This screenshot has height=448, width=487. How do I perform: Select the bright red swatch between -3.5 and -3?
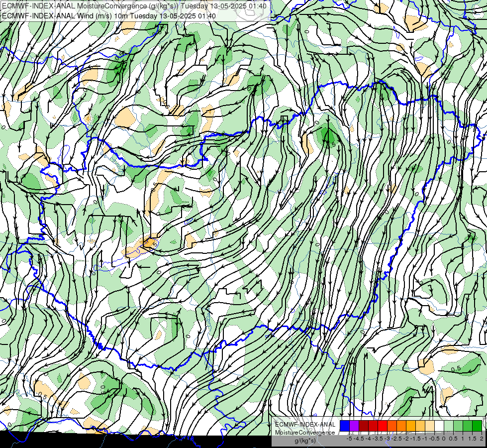(383, 426)
